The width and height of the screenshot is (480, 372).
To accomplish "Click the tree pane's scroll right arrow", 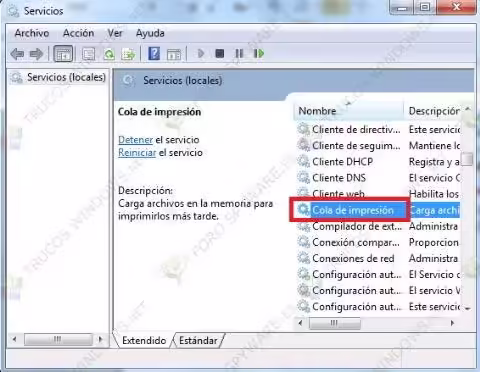I will pyautogui.click(x=100, y=340).
